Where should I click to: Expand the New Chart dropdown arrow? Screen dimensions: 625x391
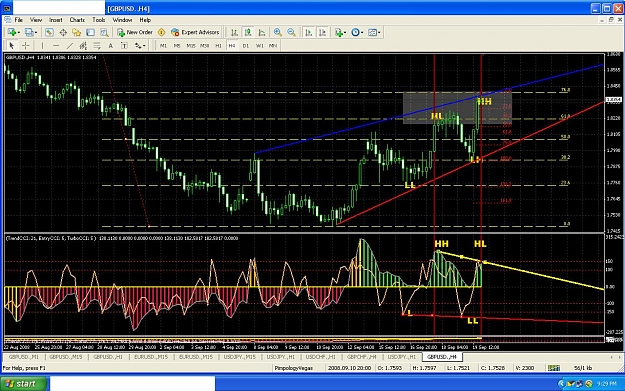click(x=18, y=32)
